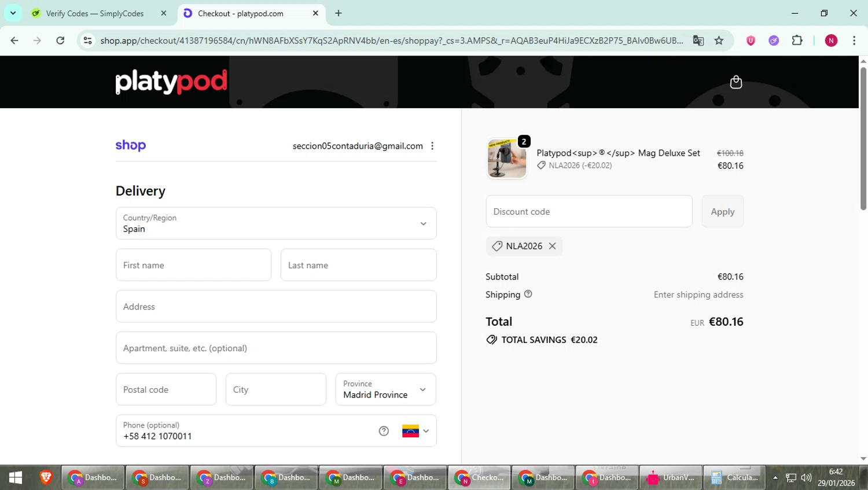Click the Shop Pay logo

[131, 145]
